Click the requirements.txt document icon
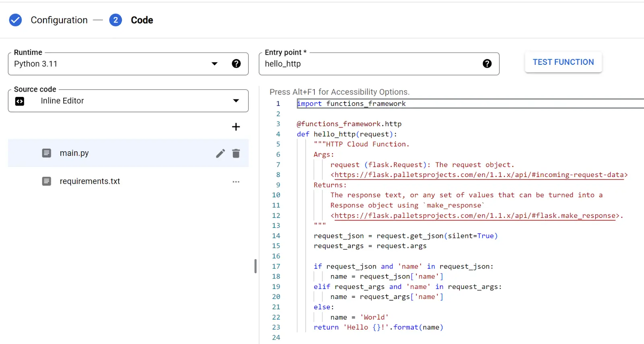Viewport: 644px width, 344px height. (x=47, y=181)
